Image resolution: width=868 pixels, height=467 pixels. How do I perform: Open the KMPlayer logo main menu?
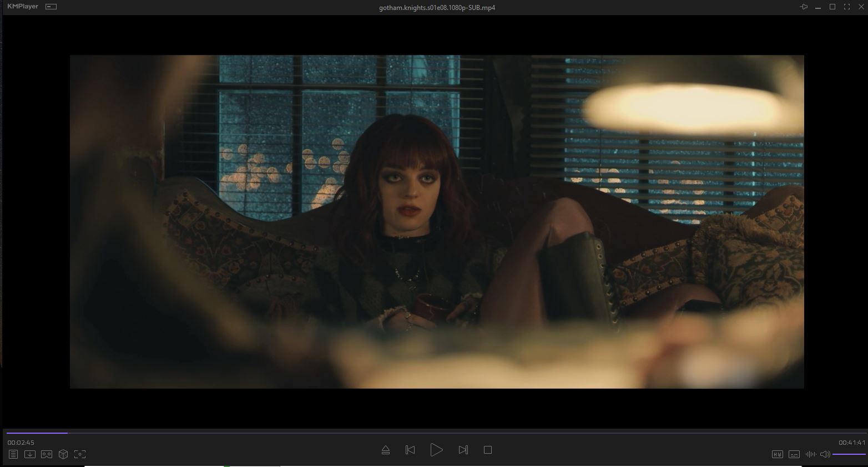click(x=23, y=7)
